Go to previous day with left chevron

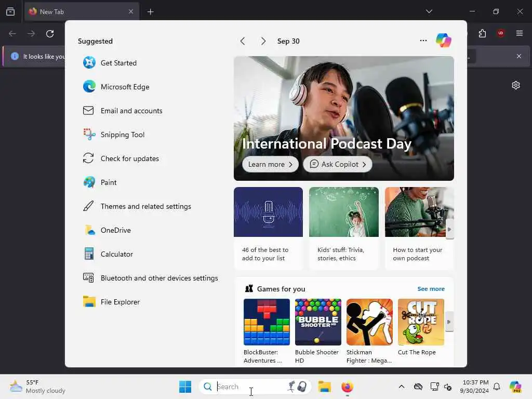[243, 41]
